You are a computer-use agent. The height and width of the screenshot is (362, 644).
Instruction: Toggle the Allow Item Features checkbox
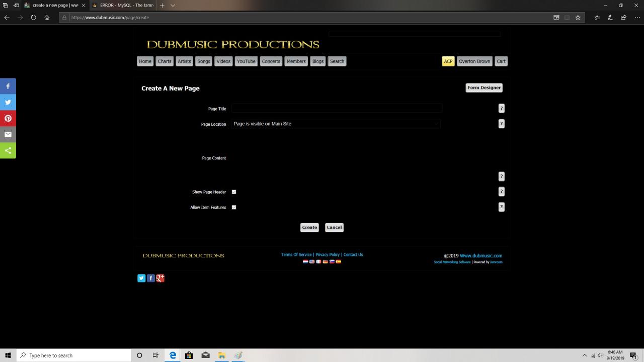(234, 207)
